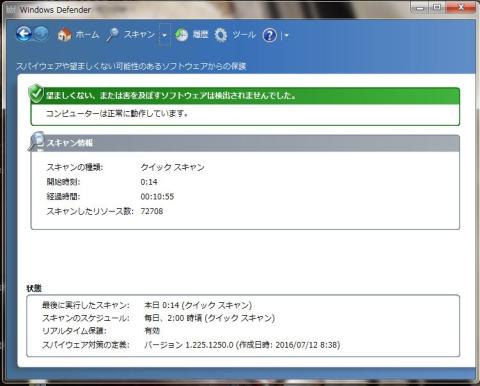Click the scan information magnifier icon
This screenshot has height=386, width=480.
[36, 141]
